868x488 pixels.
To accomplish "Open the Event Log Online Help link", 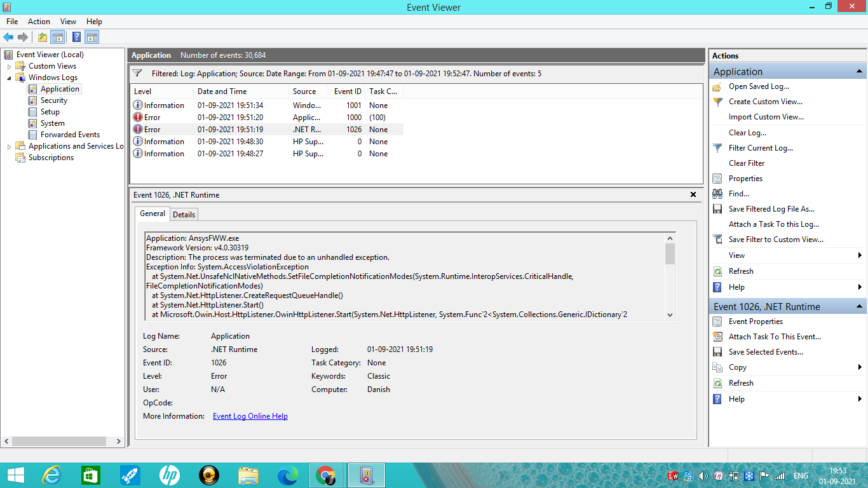I will (x=250, y=416).
